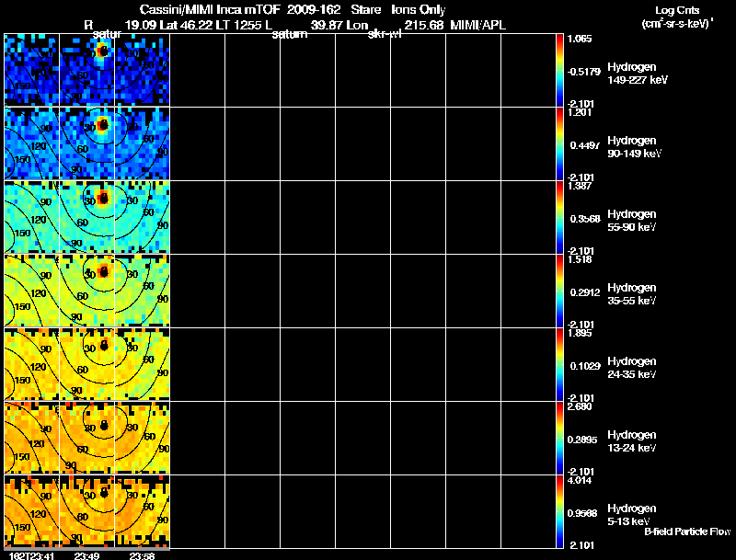Select the color bar beside Hydrogen 55-90 keV
The image size is (736, 560).
tap(559, 217)
